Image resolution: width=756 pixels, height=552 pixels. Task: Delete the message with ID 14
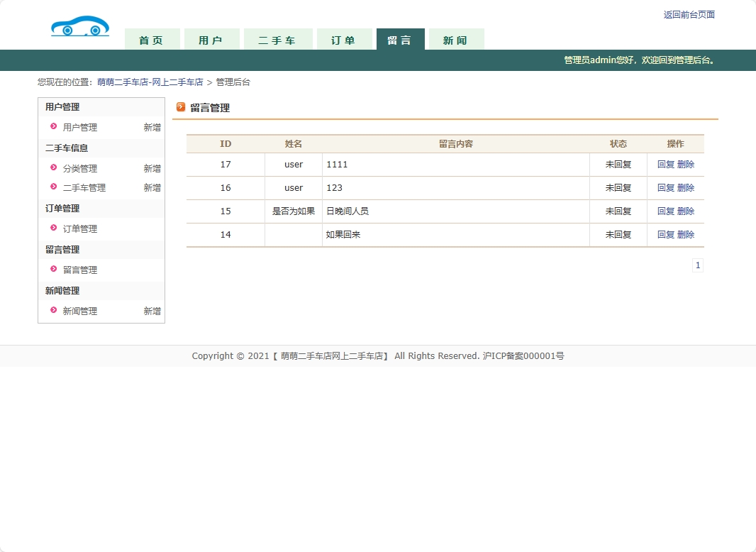click(686, 235)
